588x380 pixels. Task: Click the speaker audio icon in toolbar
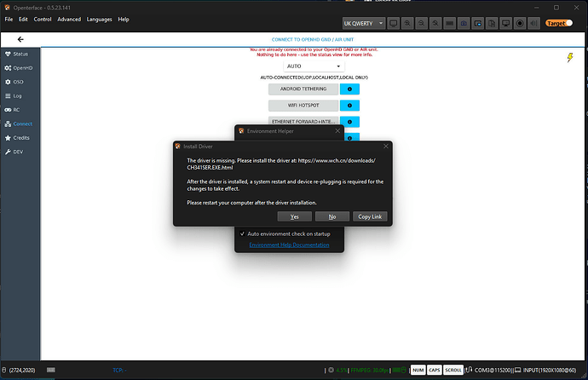coord(533,23)
